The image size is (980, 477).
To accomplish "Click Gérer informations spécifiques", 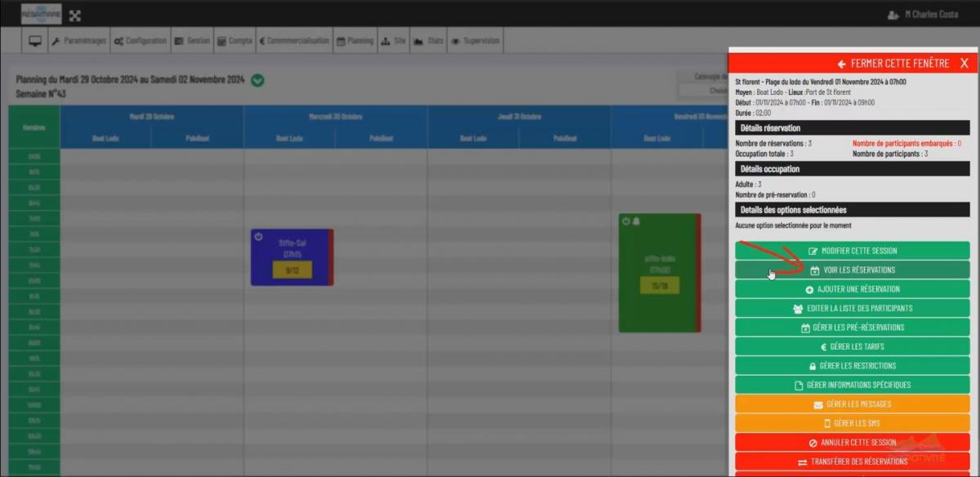I will 853,385.
